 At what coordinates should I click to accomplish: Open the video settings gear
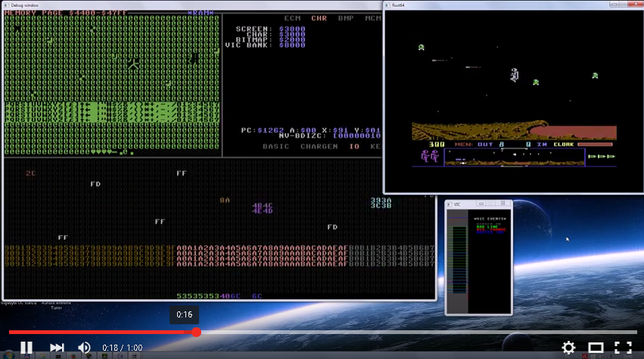[x=568, y=348]
